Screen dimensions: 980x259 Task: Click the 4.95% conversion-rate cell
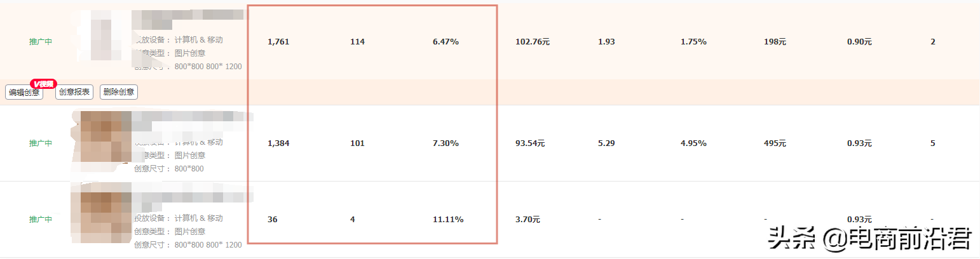(x=693, y=143)
